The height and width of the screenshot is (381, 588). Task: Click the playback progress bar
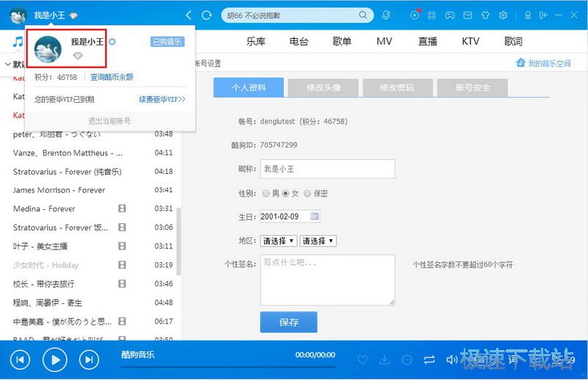click(x=228, y=367)
